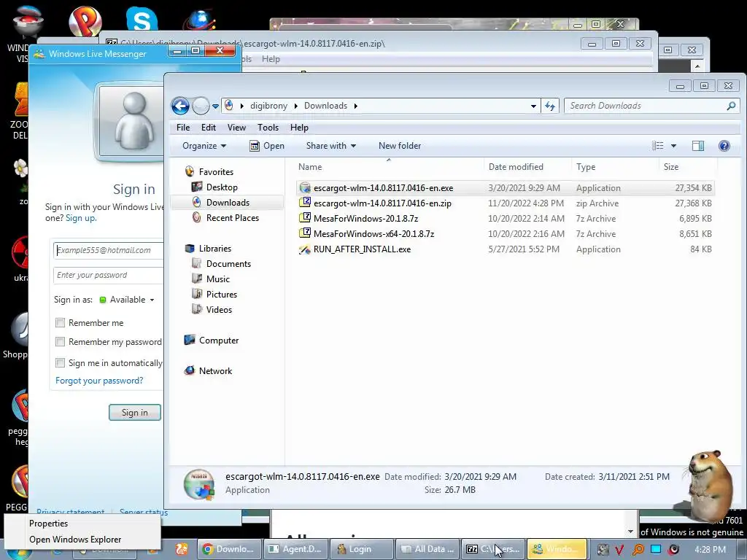Check Remember my password checkbox
The height and width of the screenshot is (560, 747).
(60, 342)
